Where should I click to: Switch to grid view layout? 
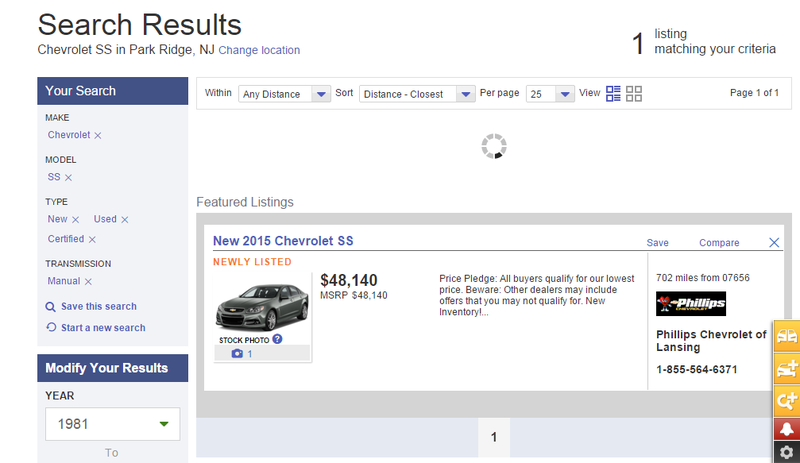tap(634, 93)
